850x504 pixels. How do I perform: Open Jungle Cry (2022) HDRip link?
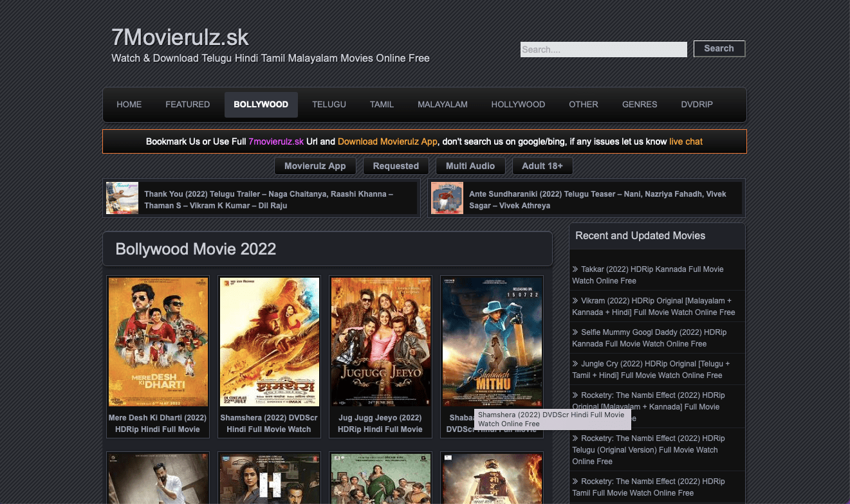(x=651, y=370)
